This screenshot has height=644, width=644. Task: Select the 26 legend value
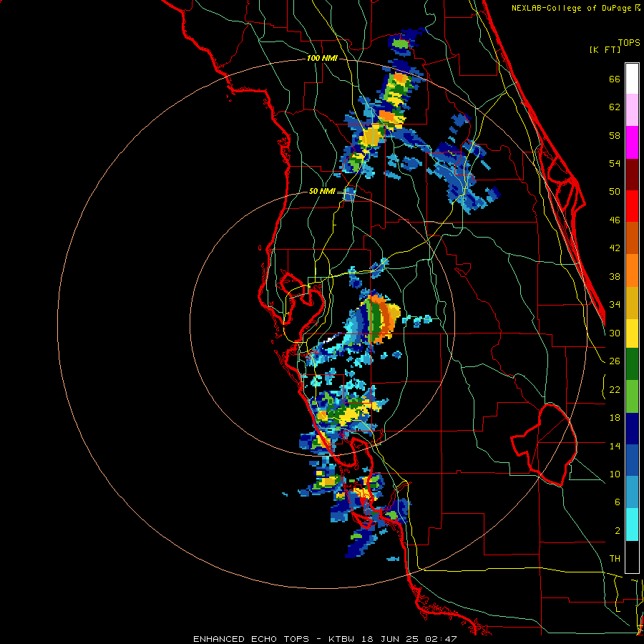[615, 361]
